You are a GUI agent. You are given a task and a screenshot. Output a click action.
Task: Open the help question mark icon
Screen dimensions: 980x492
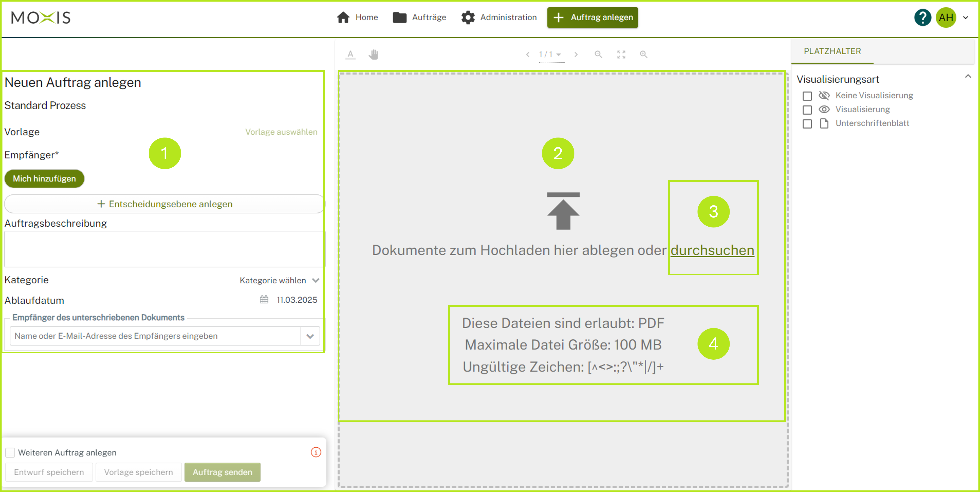(x=922, y=17)
